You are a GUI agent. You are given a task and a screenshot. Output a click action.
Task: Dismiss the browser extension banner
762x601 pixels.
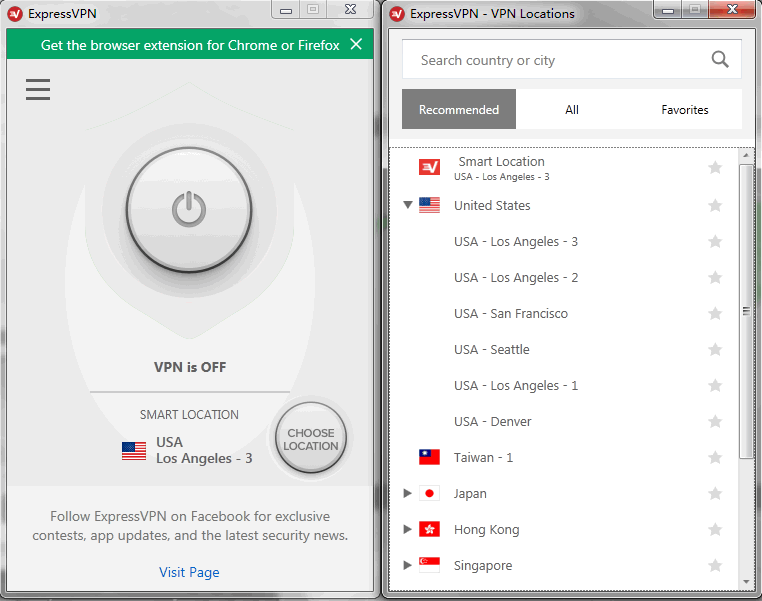click(x=356, y=45)
